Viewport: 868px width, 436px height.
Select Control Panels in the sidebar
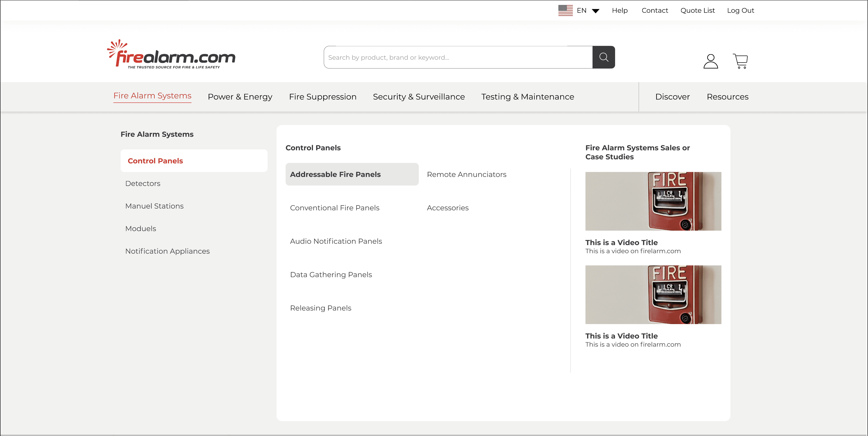click(155, 161)
